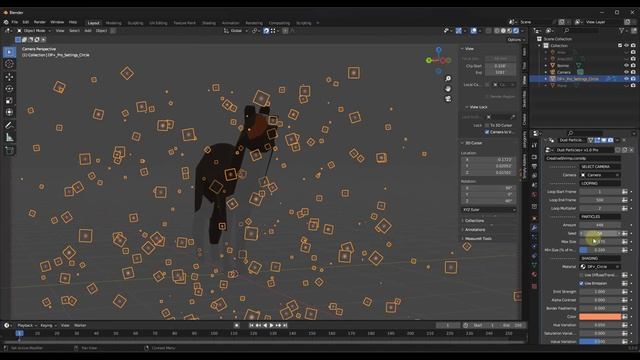This screenshot has width=640, height=360.
Task: Select the Add Cube tool
Action: click(9, 151)
